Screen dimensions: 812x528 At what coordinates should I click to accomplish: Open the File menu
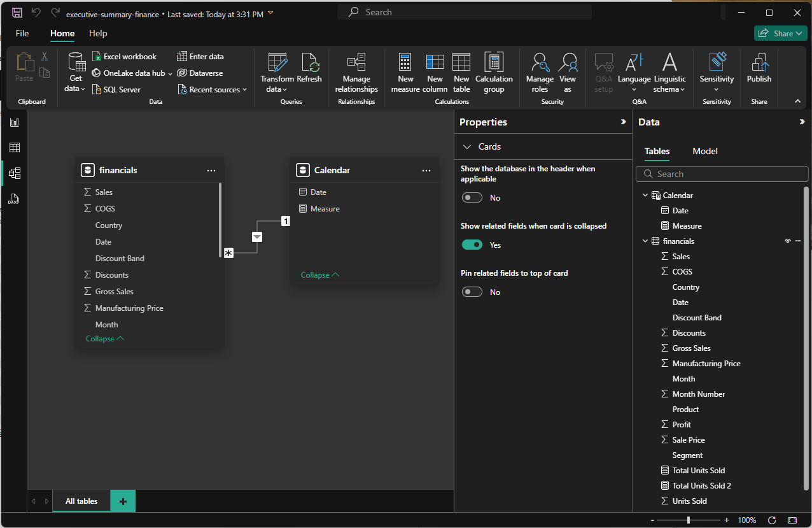click(x=22, y=33)
